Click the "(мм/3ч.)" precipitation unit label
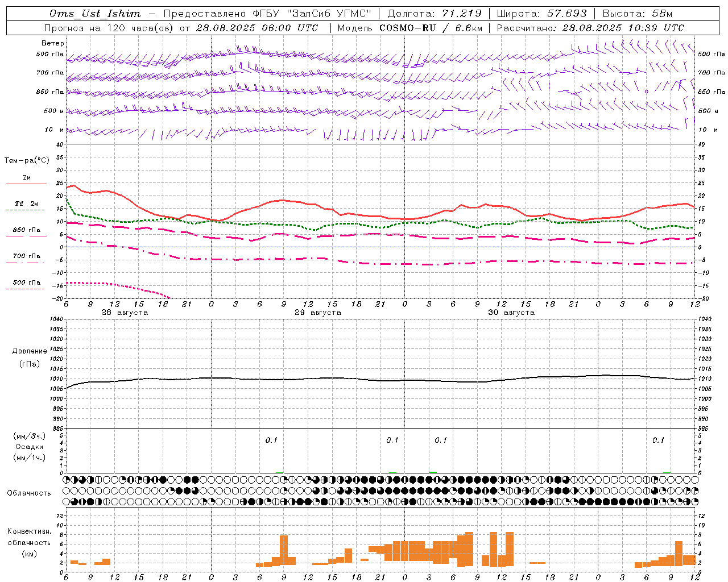The height and width of the screenshot is (582, 728). 30,436
